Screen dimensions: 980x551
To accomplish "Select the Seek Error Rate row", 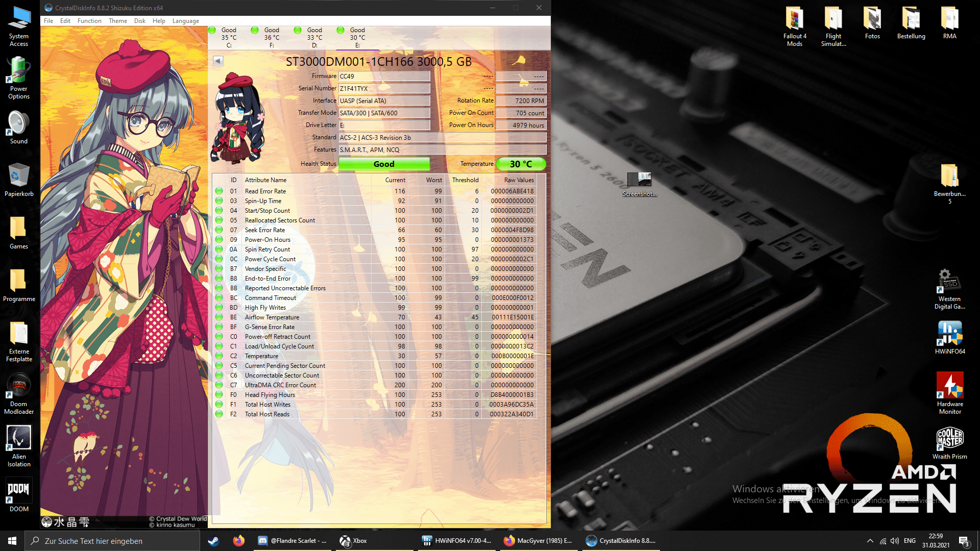I will pos(375,230).
